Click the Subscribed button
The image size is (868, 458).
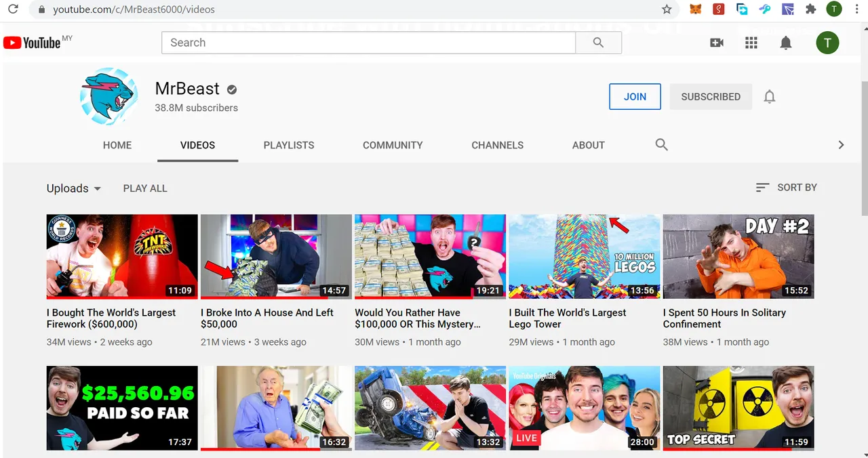tap(711, 97)
